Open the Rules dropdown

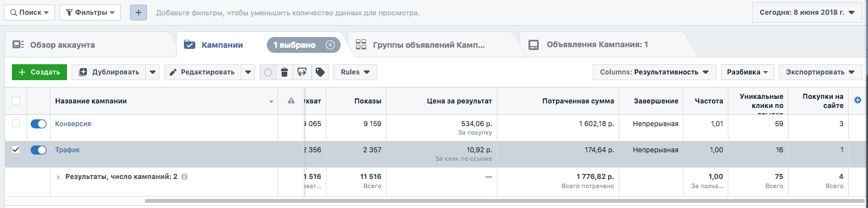(x=355, y=72)
